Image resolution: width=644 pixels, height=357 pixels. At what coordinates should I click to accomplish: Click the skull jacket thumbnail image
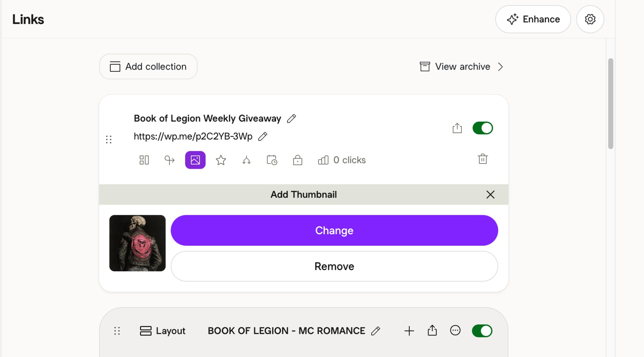pyautogui.click(x=137, y=243)
